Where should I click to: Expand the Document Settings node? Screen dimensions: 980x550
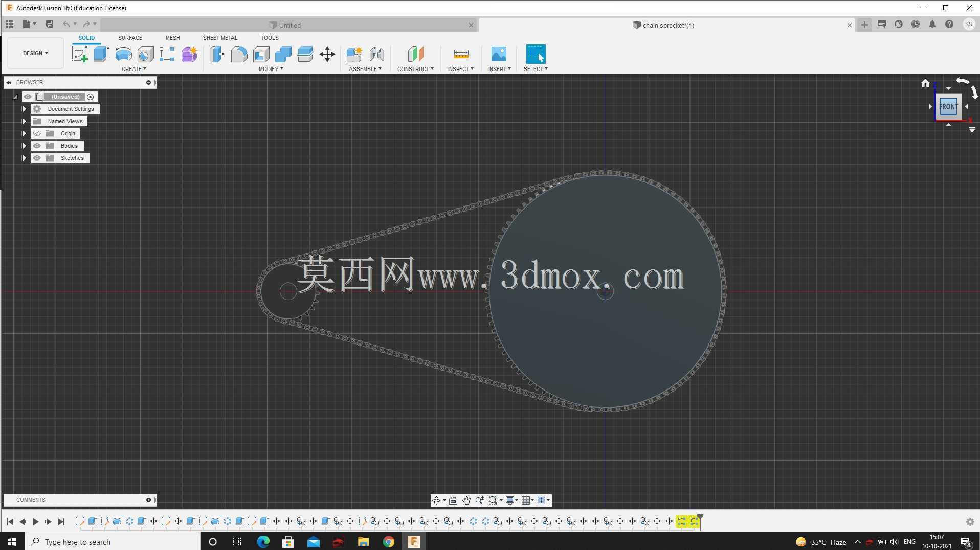(x=24, y=109)
